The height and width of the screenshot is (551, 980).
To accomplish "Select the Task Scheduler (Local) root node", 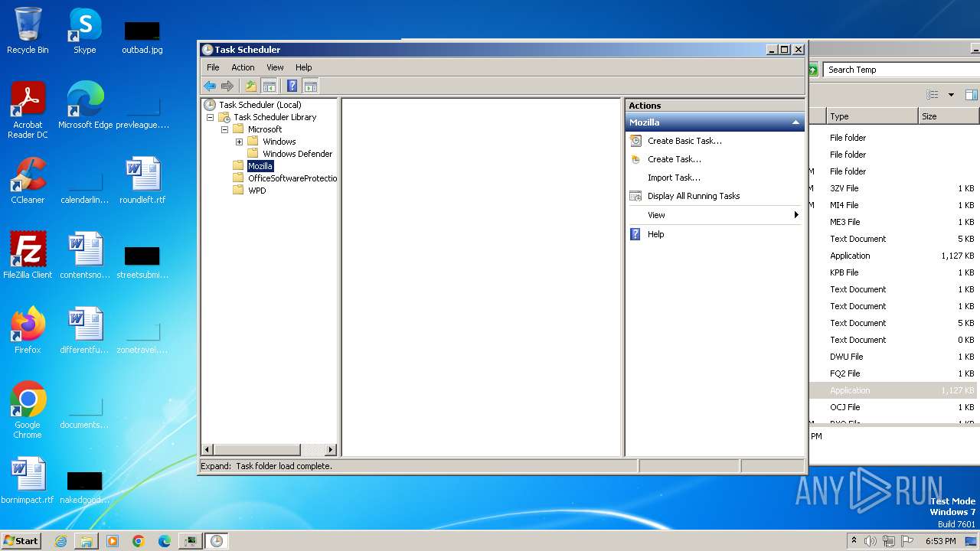I will click(260, 105).
